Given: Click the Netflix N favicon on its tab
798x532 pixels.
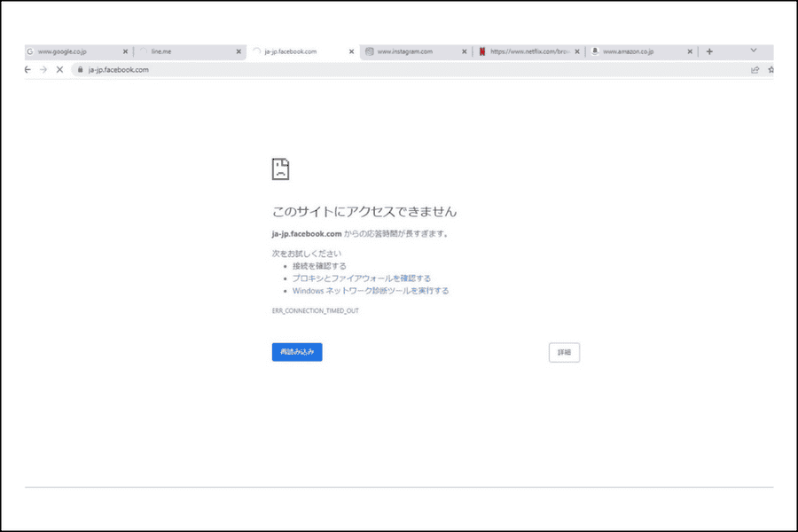Looking at the screenshot, I should tap(482, 51).
